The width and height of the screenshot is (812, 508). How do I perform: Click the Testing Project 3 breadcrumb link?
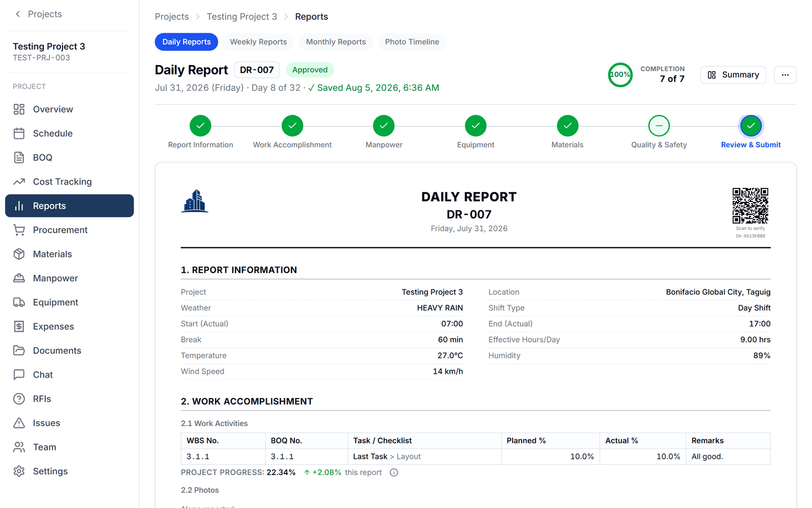pos(242,16)
